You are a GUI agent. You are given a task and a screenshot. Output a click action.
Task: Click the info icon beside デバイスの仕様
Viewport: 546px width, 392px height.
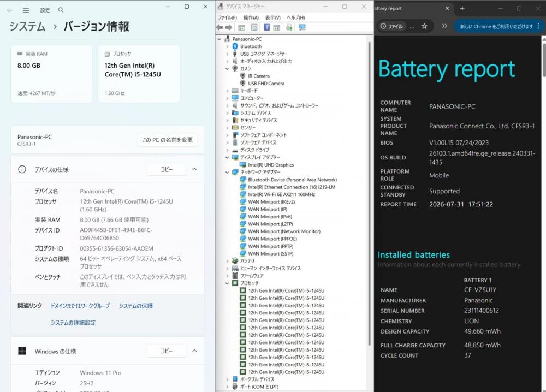tap(22, 170)
